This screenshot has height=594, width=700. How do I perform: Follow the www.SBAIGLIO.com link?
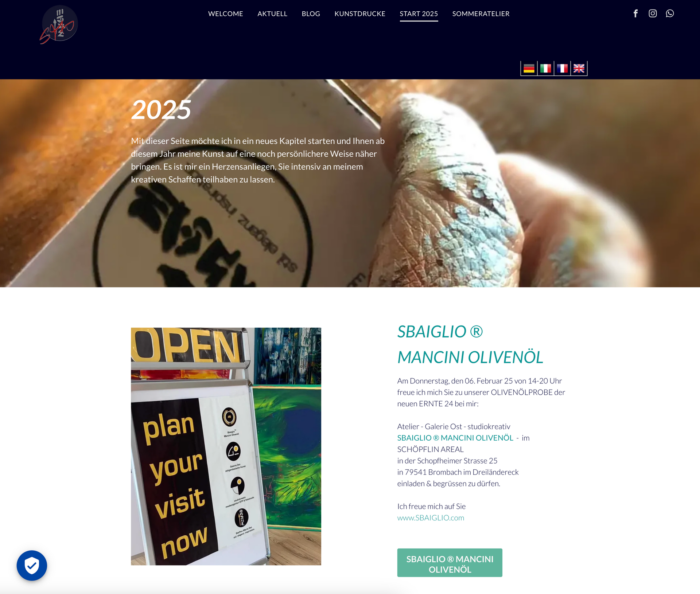coord(431,518)
